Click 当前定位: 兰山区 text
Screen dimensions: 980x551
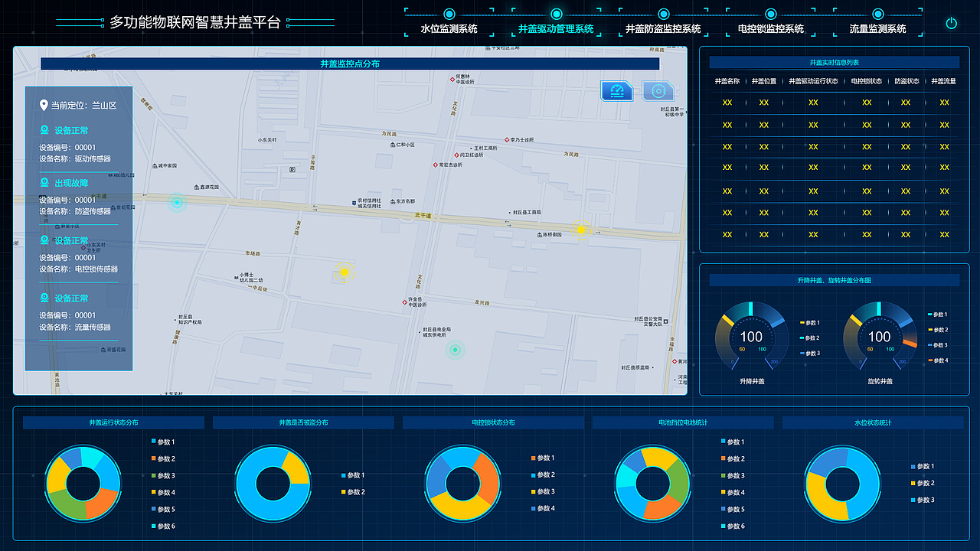83,106
